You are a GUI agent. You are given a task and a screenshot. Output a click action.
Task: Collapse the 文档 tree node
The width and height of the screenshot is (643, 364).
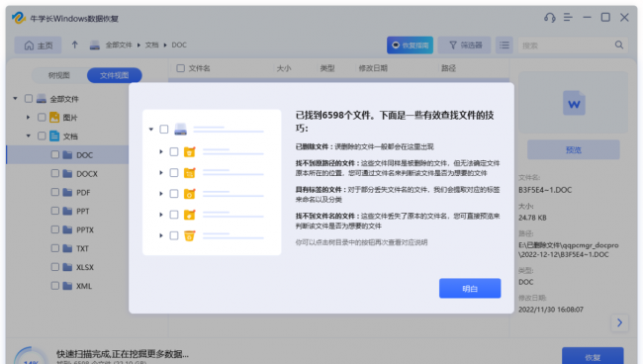coord(28,136)
